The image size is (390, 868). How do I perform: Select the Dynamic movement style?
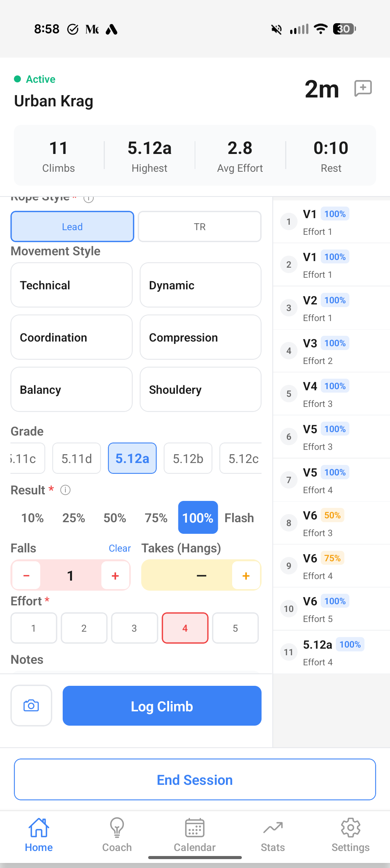[200, 285]
